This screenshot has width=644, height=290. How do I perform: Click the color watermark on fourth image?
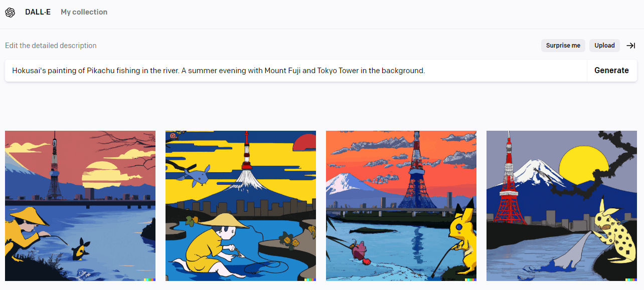pyautogui.click(x=631, y=279)
